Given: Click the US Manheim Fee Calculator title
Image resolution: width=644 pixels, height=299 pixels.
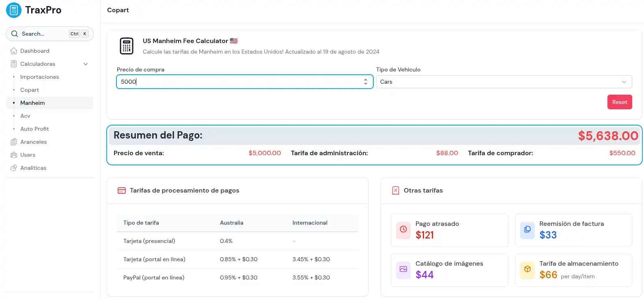Looking at the screenshot, I should coord(185,41).
